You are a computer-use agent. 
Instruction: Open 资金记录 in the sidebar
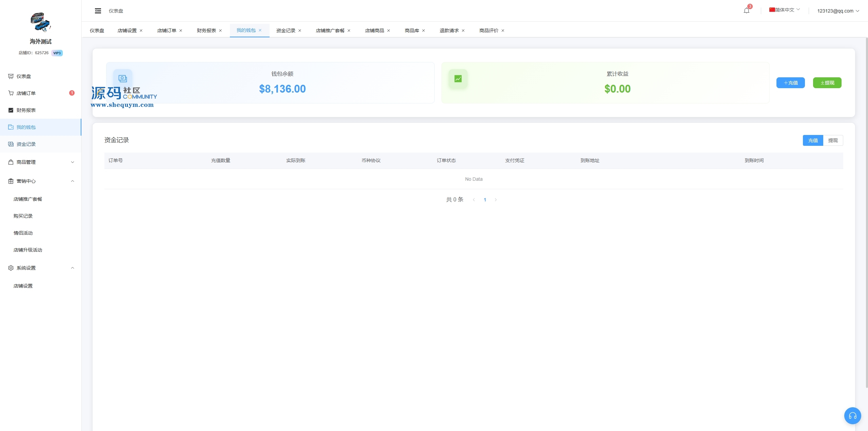(26, 144)
